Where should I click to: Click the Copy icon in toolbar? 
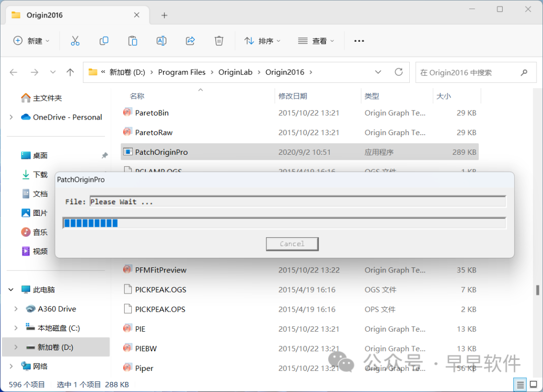tap(104, 41)
